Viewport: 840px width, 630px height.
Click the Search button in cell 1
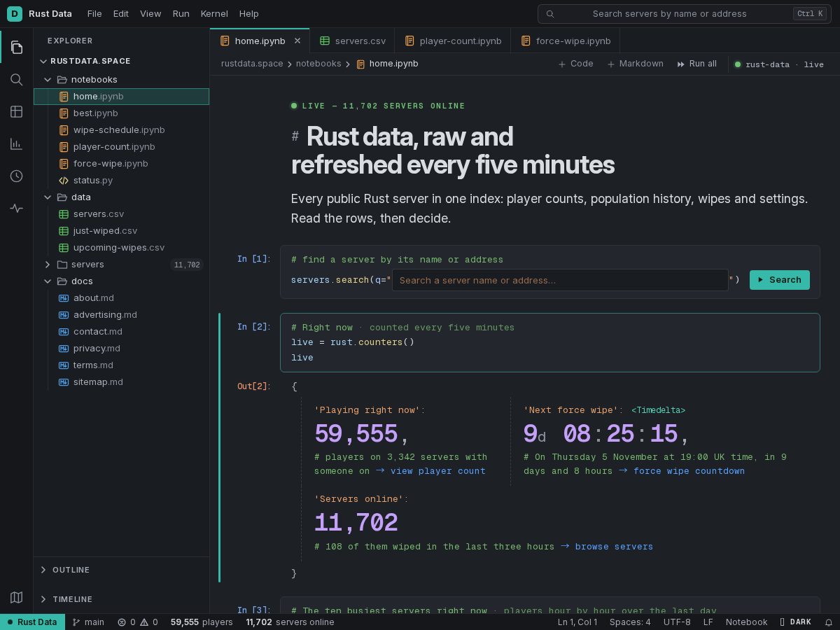[x=779, y=280]
